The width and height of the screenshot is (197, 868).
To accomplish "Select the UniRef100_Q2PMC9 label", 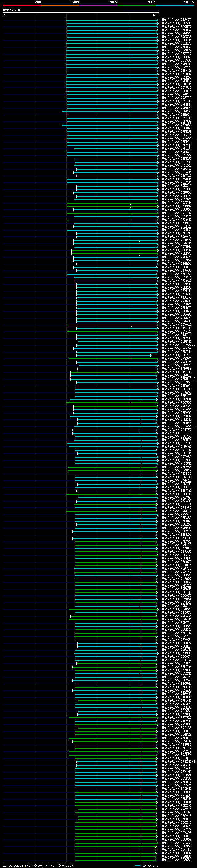I will click(x=177, y=47).
